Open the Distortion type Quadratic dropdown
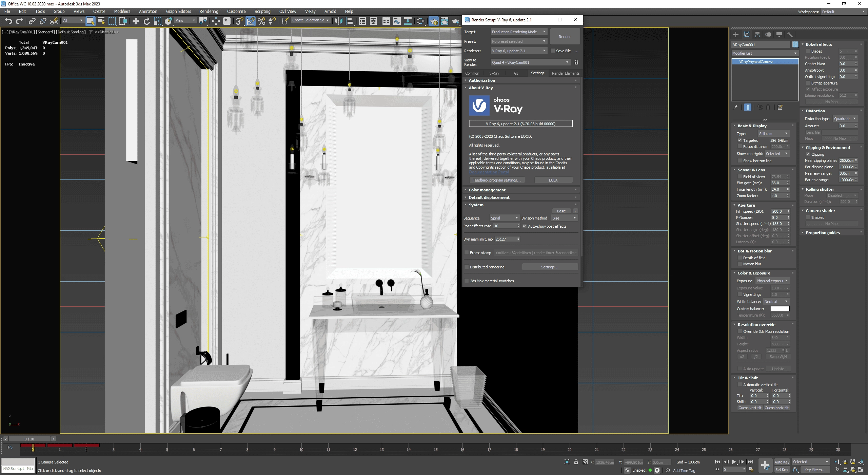 click(845, 119)
